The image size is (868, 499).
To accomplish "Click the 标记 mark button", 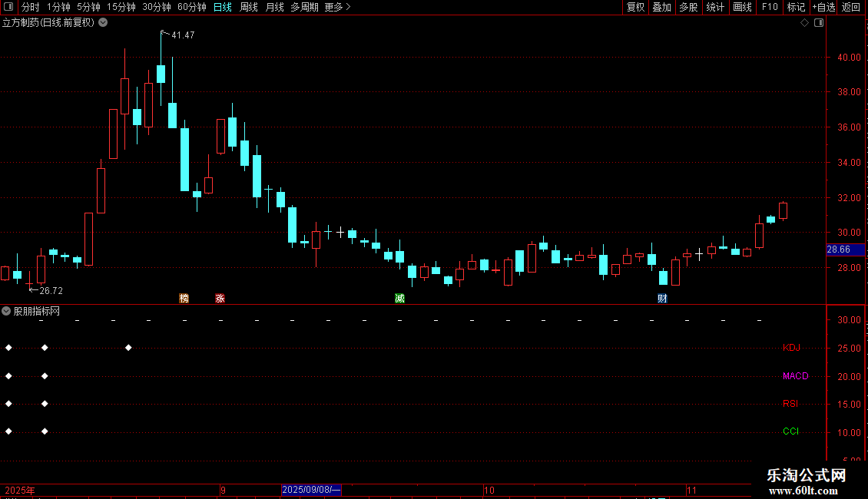I will pos(796,7).
